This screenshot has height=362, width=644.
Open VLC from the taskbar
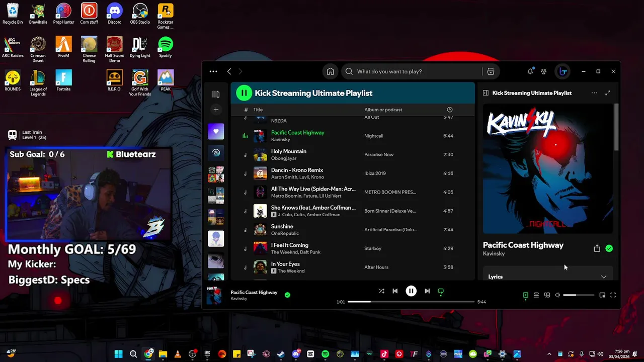pyautogui.click(x=178, y=354)
